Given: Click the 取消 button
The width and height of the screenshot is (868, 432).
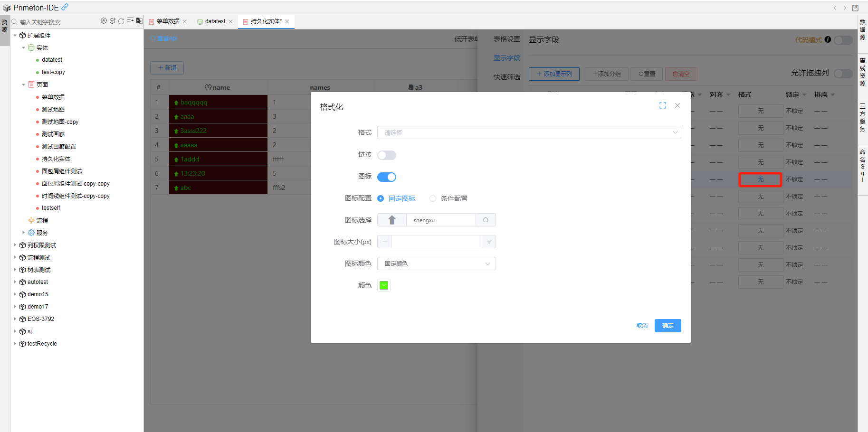Looking at the screenshot, I should [641, 326].
